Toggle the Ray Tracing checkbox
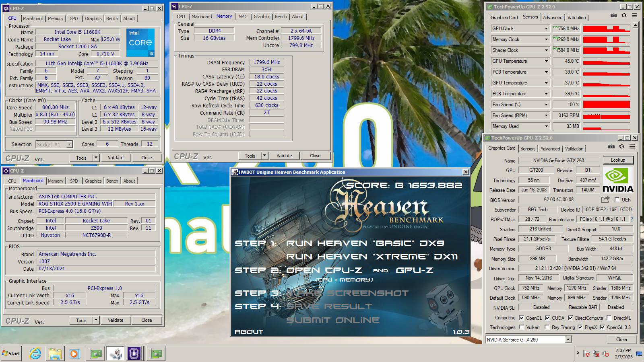 point(547,327)
